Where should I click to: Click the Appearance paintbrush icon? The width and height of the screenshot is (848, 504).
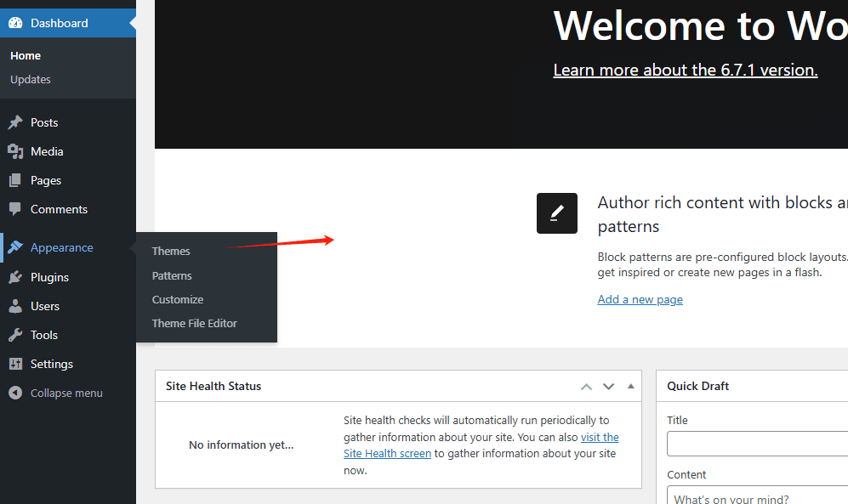[x=15, y=247]
